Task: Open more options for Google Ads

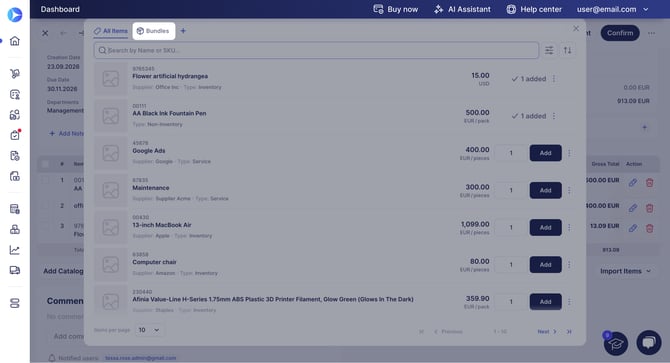Action: tap(569, 153)
